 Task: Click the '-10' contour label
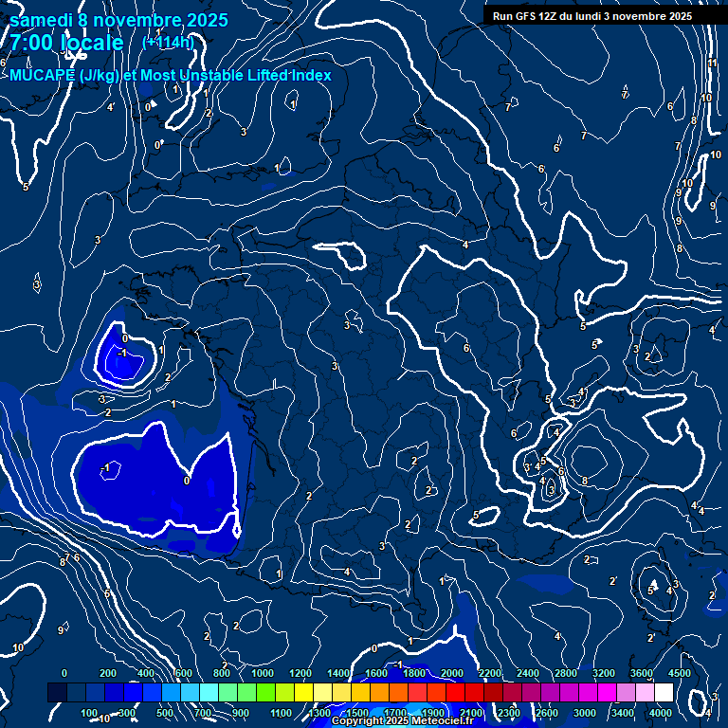[x=103, y=719]
